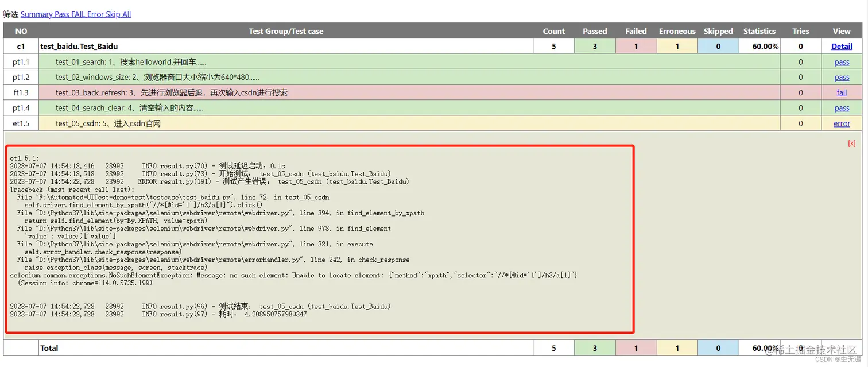Select the Tries value 0 for test_03_back_refresh
The height and width of the screenshot is (367, 868).
pyautogui.click(x=801, y=92)
